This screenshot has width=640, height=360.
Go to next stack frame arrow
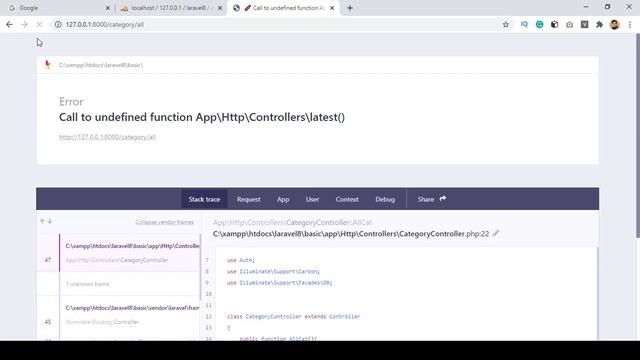click(50, 221)
